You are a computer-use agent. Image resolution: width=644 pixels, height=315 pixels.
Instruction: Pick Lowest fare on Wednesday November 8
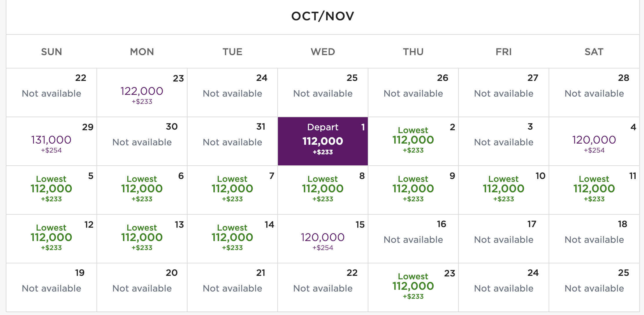click(323, 190)
